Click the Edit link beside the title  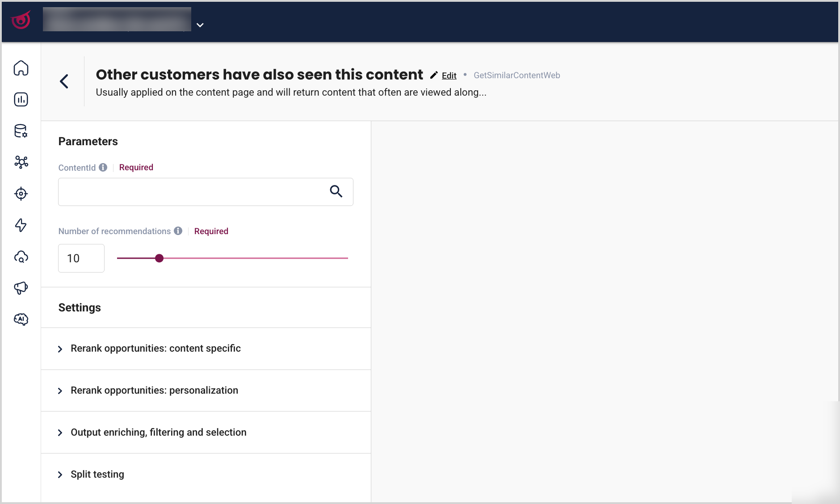coord(449,76)
